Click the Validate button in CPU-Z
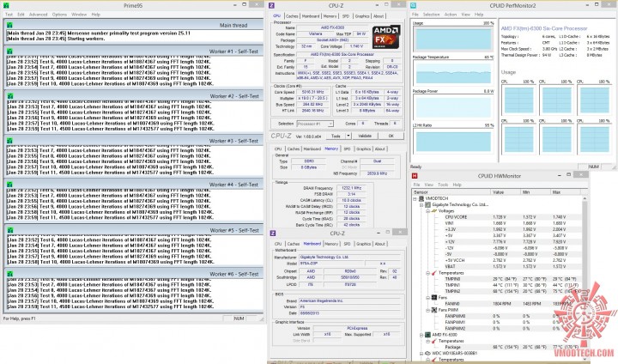The height and width of the screenshot is (364, 618). click(x=365, y=136)
